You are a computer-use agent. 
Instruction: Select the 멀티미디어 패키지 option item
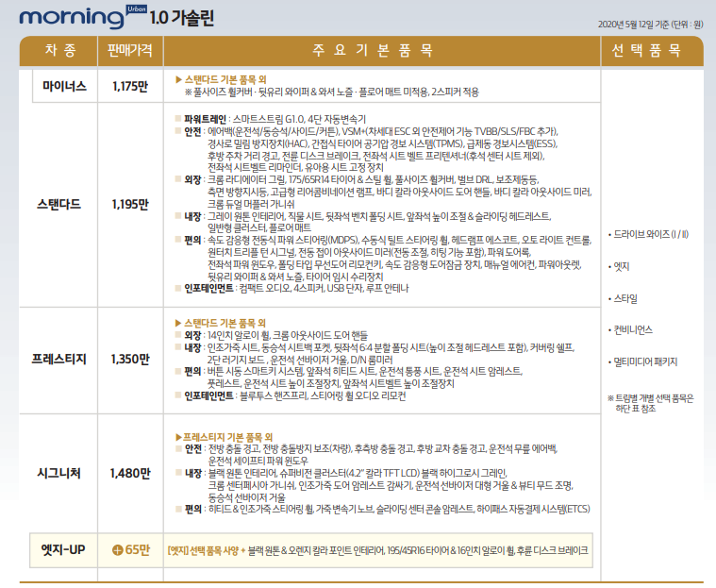click(643, 361)
